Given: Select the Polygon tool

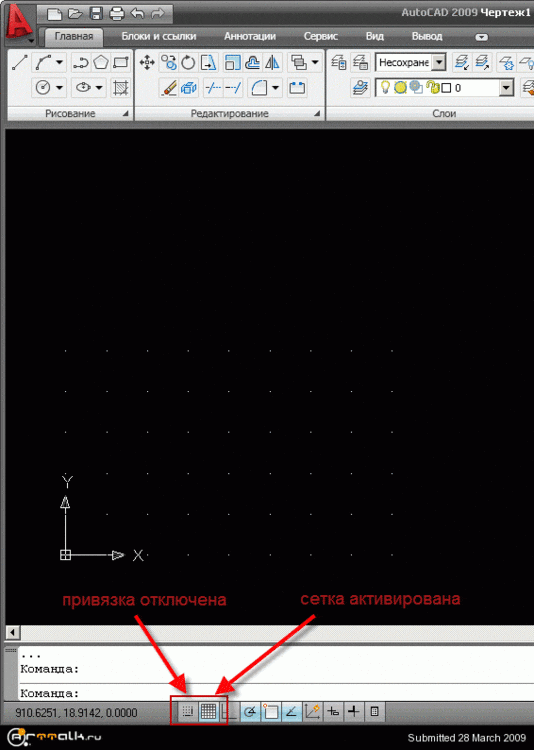Looking at the screenshot, I should [100, 62].
